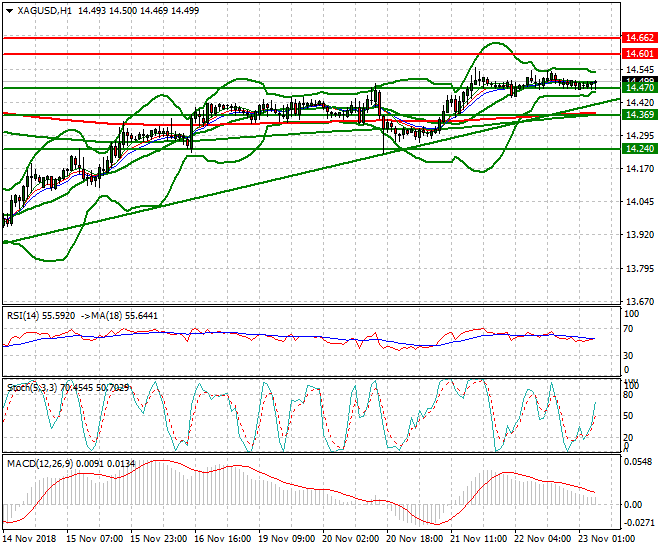Click the 21 Nov 11:00 time label

pyautogui.click(x=479, y=539)
